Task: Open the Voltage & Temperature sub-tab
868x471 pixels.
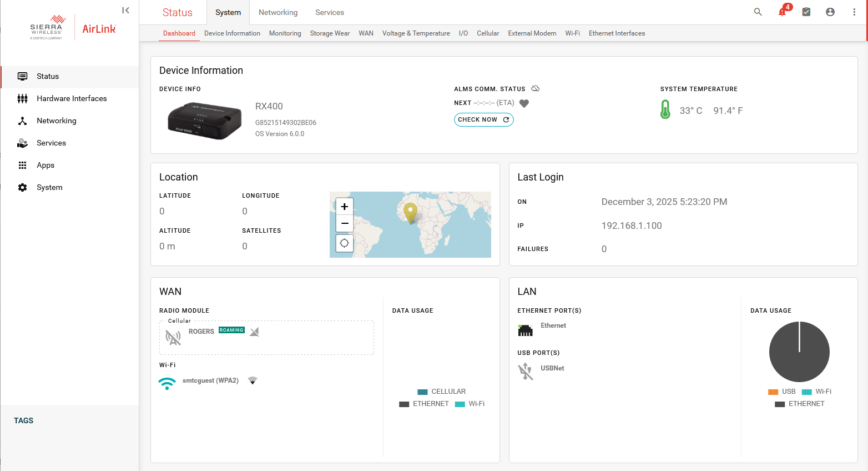Action: click(416, 33)
